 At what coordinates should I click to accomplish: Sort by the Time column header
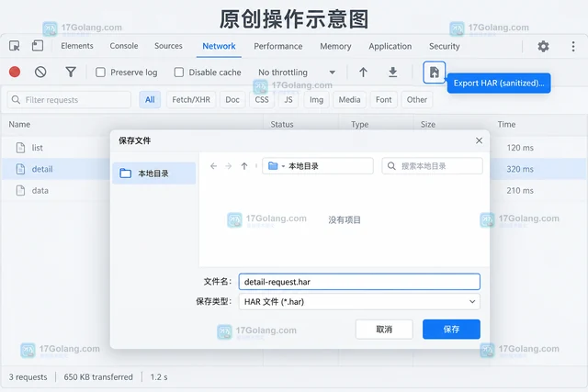click(506, 125)
